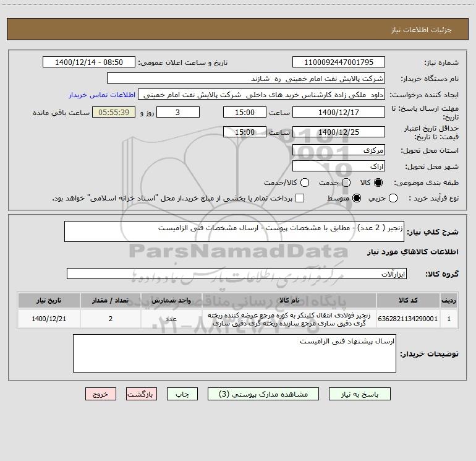Toggle the اسناد خزانه اسلامی payment checkbox
Viewport: 476px width, 461px height.
click(x=300, y=198)
